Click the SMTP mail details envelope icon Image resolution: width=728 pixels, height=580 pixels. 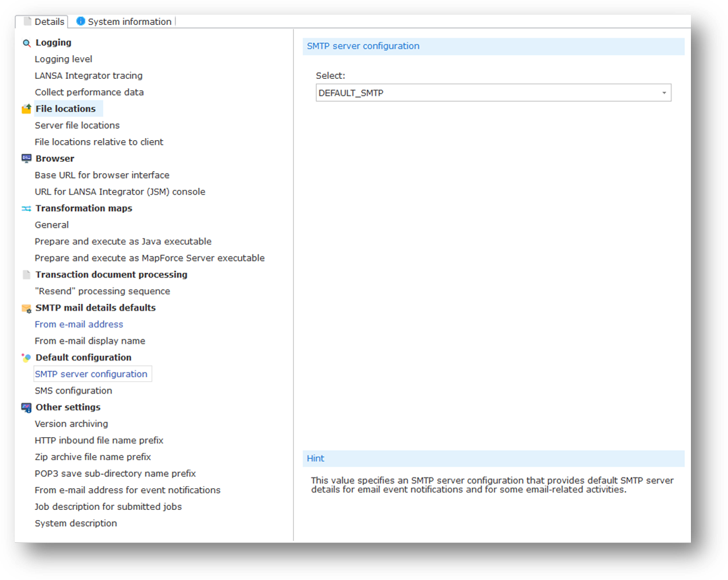click(26, 308)
